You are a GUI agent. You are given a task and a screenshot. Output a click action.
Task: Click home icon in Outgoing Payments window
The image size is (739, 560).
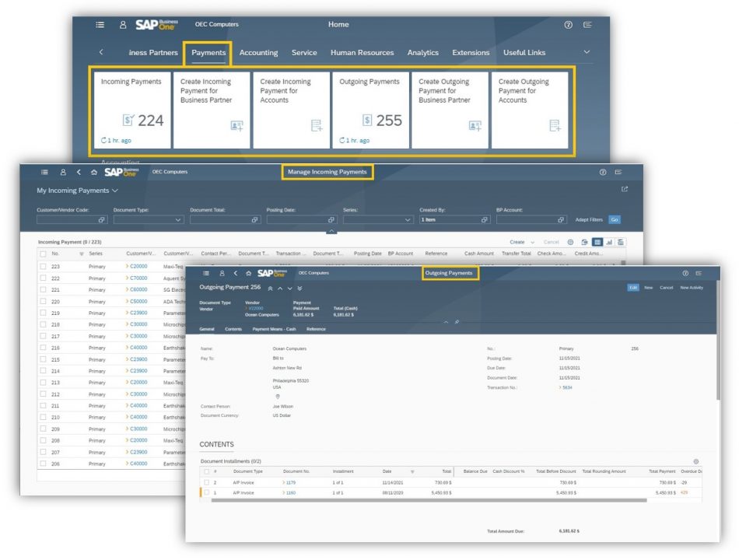click(x=248, y=273)
